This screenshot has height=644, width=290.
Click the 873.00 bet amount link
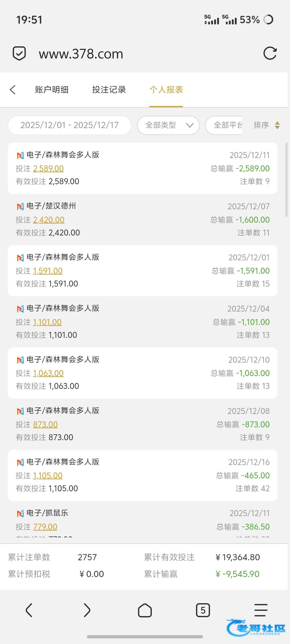45,425
